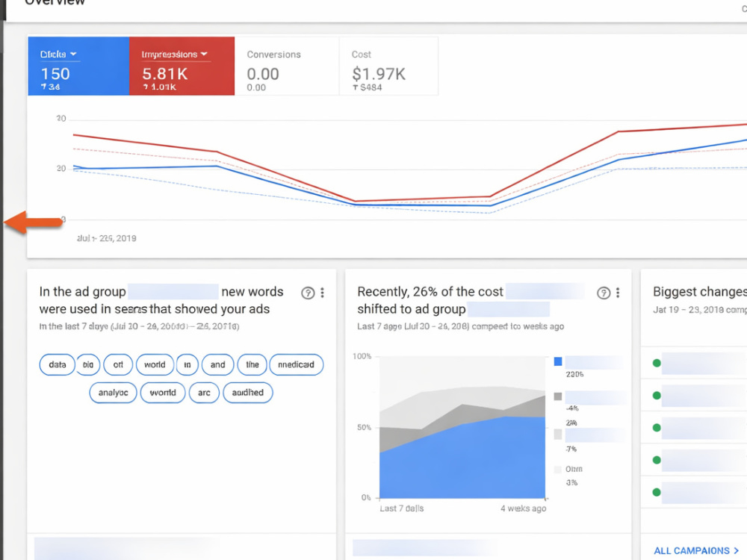Viewport: 747px width, 560px height.
Task: Open the ALL CAMPAIGNS link
Action: [696, 551]
